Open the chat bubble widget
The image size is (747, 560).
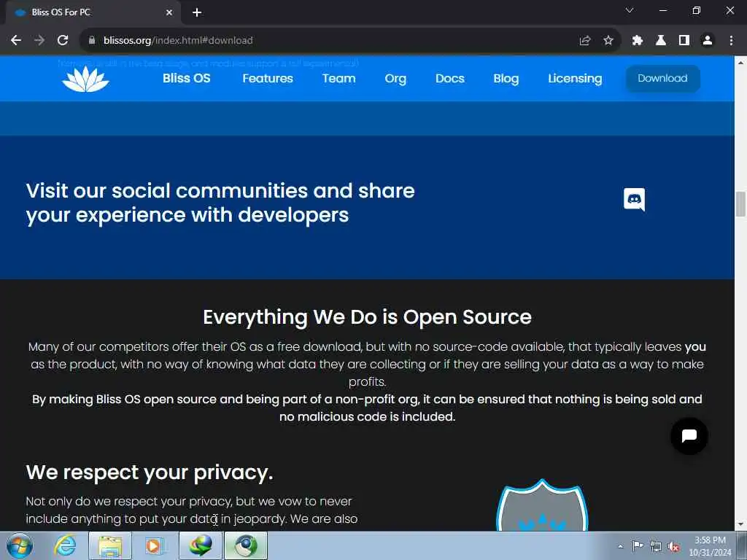point(689,435)
